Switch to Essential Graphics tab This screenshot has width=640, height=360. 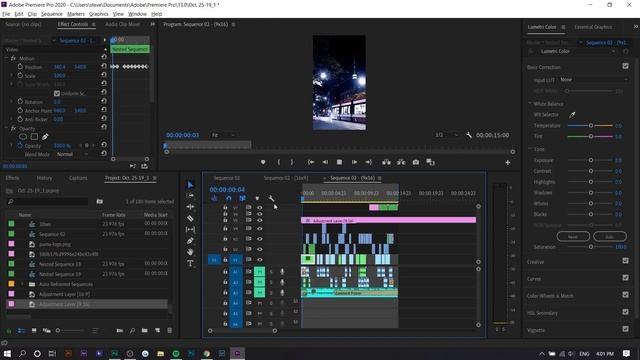tap(593, 27)
